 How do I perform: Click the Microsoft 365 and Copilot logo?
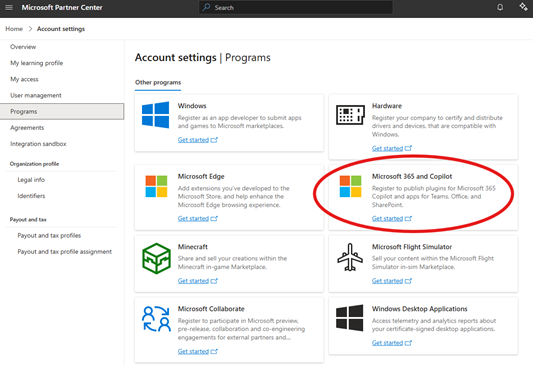tap(350, 186)
